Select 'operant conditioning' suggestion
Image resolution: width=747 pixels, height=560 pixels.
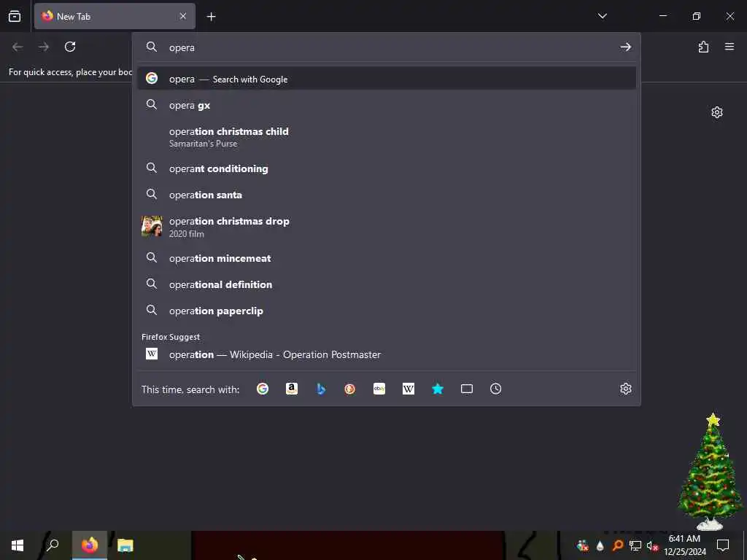pyautogui.click(x=387, y=168)
